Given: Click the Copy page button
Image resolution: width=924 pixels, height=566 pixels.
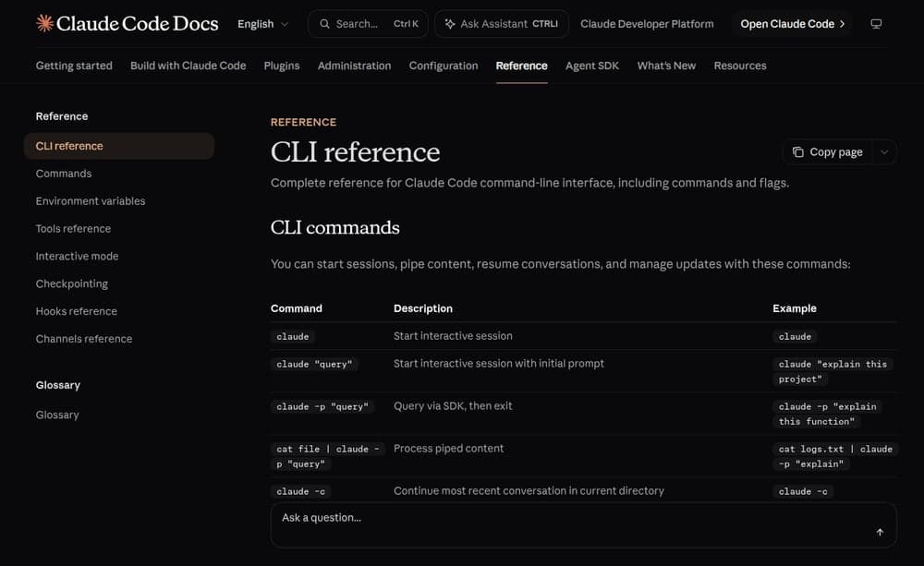Looking at the screenshot, I should coord(828,152).
